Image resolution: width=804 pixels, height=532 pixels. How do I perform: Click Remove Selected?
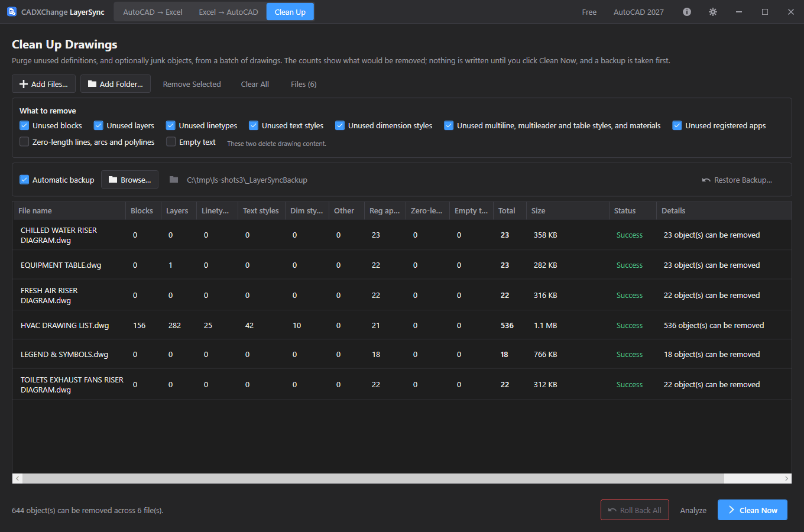tap(192, 84)
